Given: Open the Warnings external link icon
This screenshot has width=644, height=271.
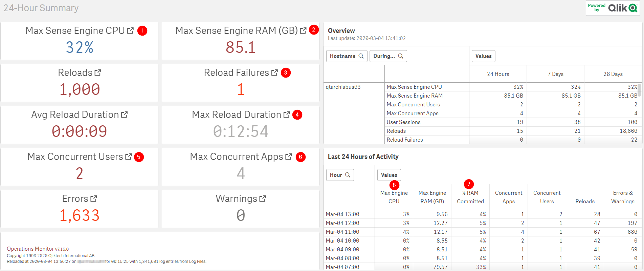Looking at the screenshot, I should [x=263, y=199].
